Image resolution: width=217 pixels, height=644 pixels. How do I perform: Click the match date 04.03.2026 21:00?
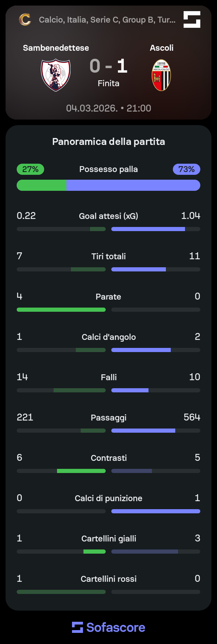coord(108,108)
